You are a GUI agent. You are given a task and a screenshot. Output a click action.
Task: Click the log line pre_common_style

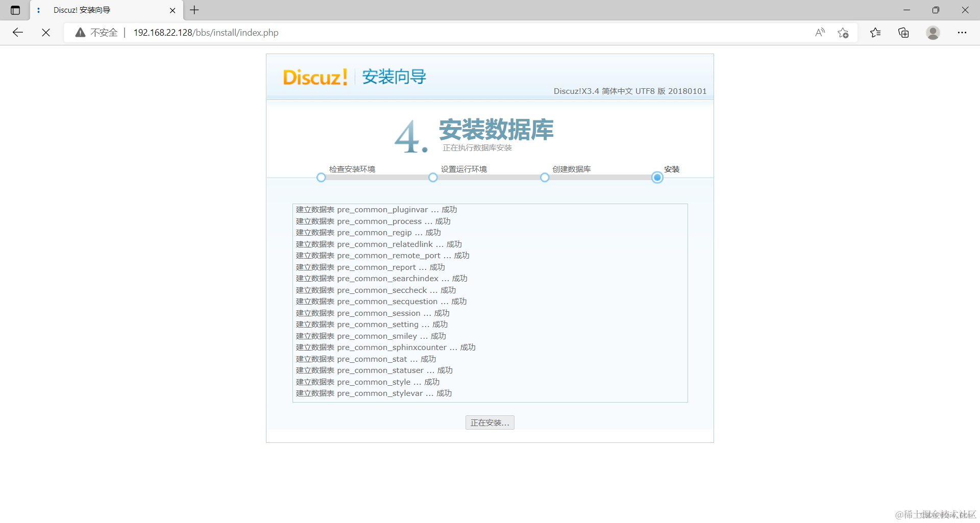click(x=368, y=382)
